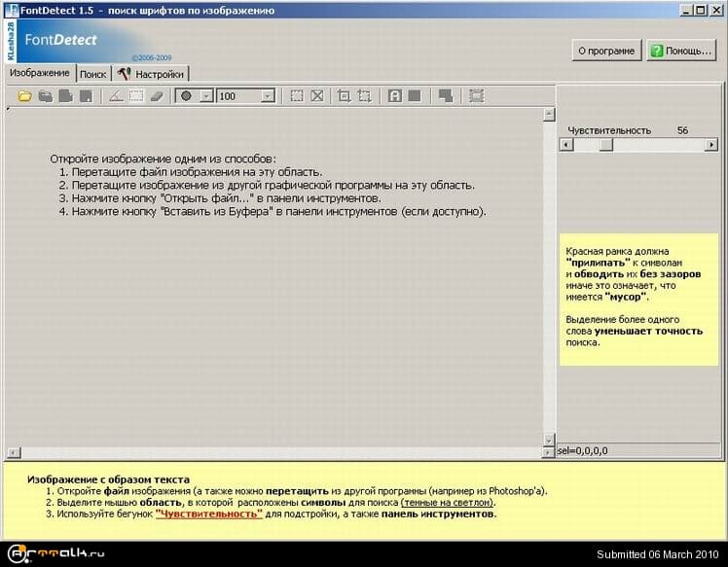Click the paste from clipboard icon
This screenshot has height=567, width=728.
coord(45,96)
